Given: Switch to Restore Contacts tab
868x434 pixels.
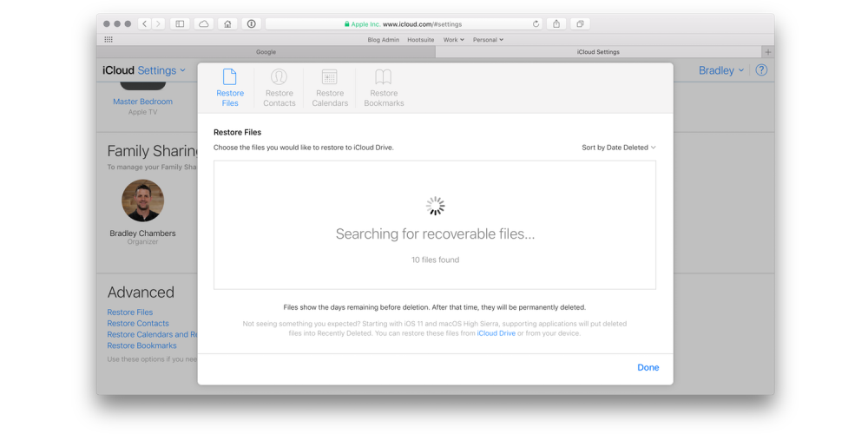Looking at the screenshot, I should (x=279, y=78).
